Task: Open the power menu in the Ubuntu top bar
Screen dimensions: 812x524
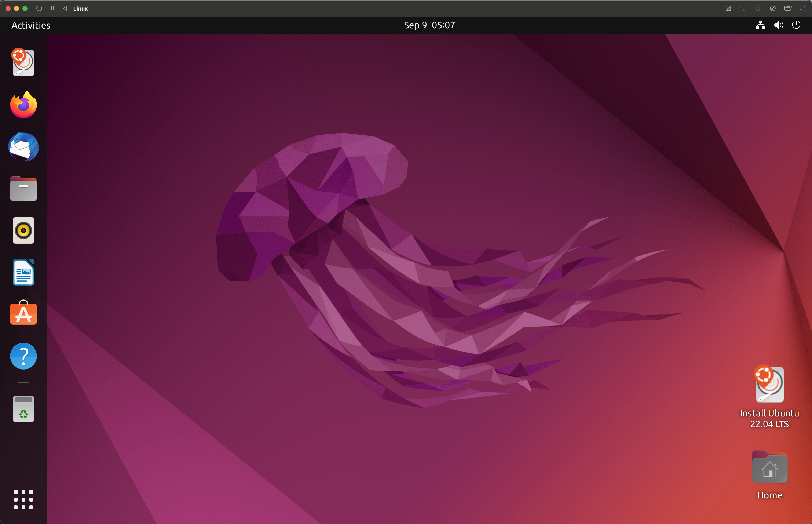Action: coord(796,25)
